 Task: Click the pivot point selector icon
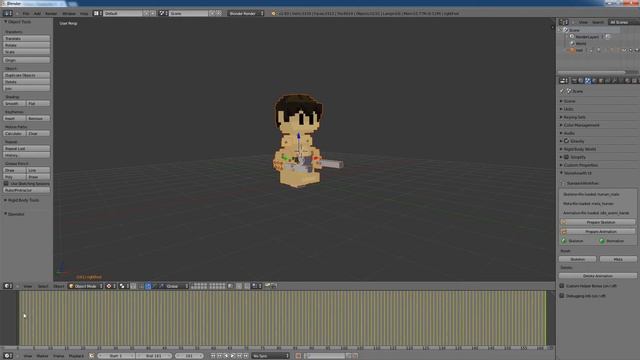[123, 286]
